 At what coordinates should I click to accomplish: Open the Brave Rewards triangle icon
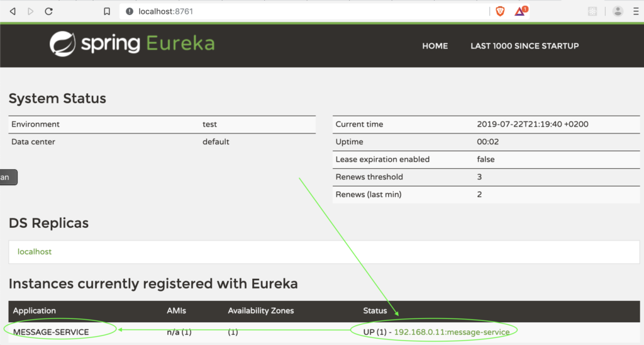click(x=520, y=11)
